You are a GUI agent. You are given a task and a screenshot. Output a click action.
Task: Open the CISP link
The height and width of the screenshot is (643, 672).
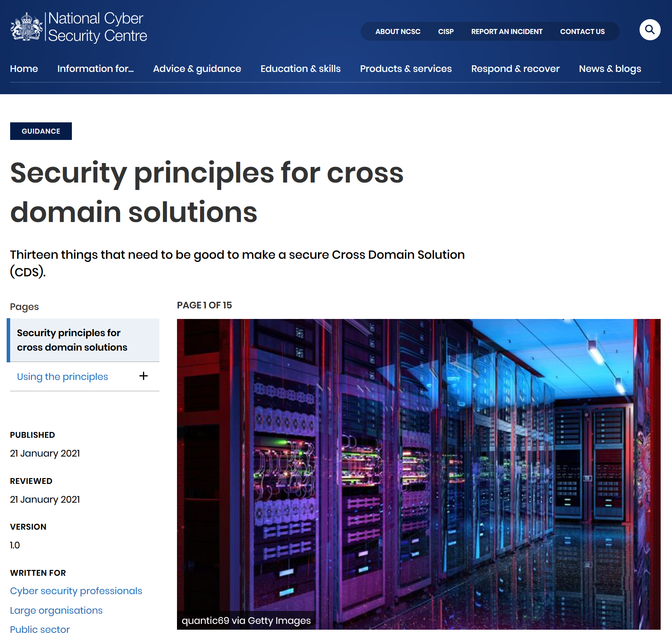tap(445, 32)
